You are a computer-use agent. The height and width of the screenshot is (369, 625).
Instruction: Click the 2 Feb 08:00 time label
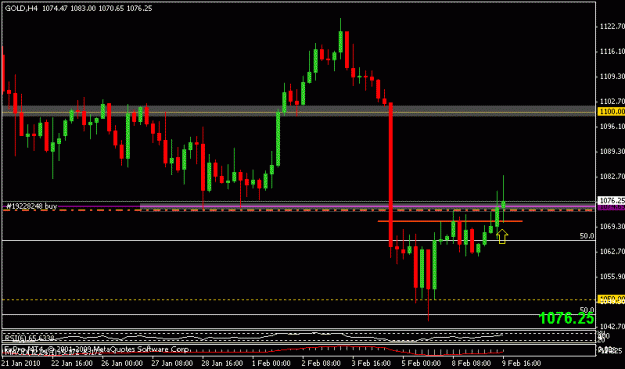click(x=321, y=363)
